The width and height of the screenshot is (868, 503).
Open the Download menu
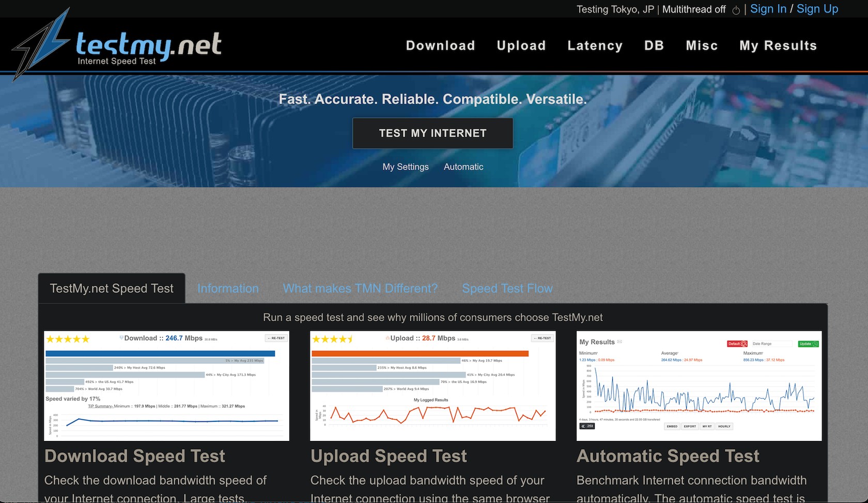click(440, 45)
